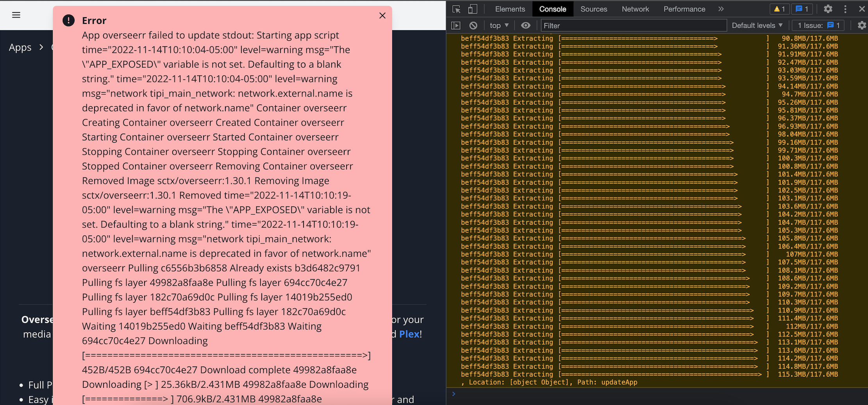This screenshot has height=405, width=868.
Task: Open the Apps breadcrumb link
Action: tap(20, 47)
